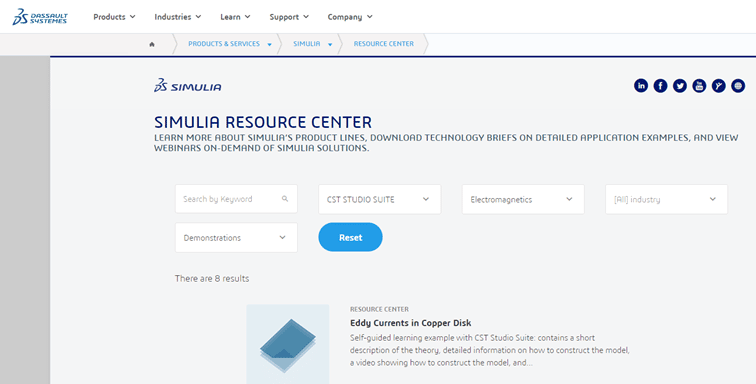Screen dimensions: 756x384
Task: Click Resource Center breadcrumb link
Action: (384, 44)
